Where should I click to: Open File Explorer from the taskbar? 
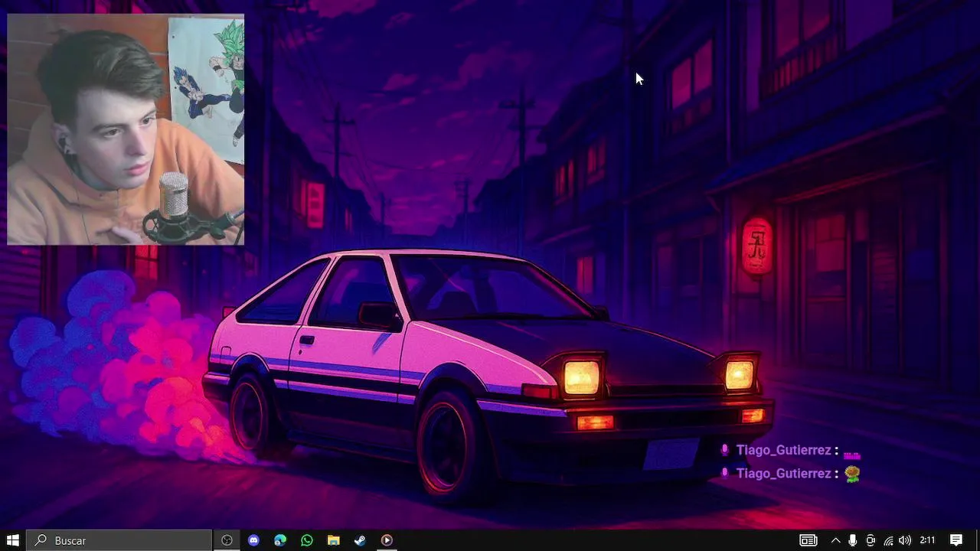pyautogui.click(x=334, y=540)
